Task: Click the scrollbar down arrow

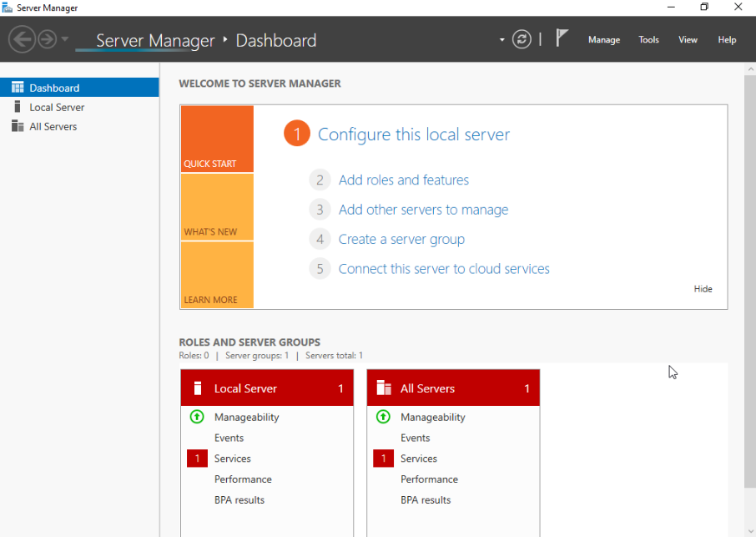Action: (x=750, y=531)
